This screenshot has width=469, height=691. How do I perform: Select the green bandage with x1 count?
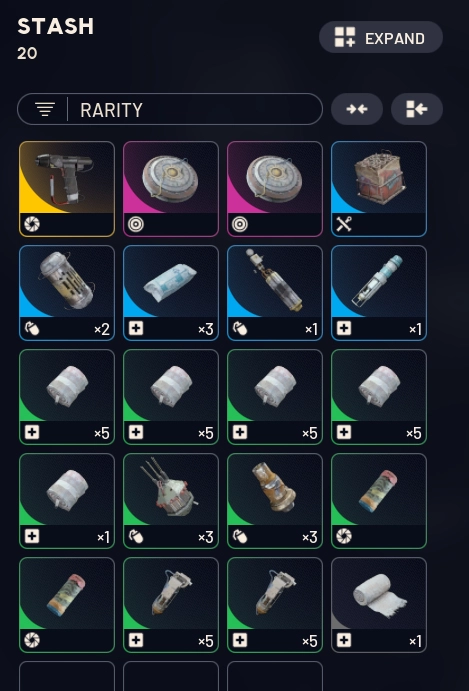click(67, 501)
